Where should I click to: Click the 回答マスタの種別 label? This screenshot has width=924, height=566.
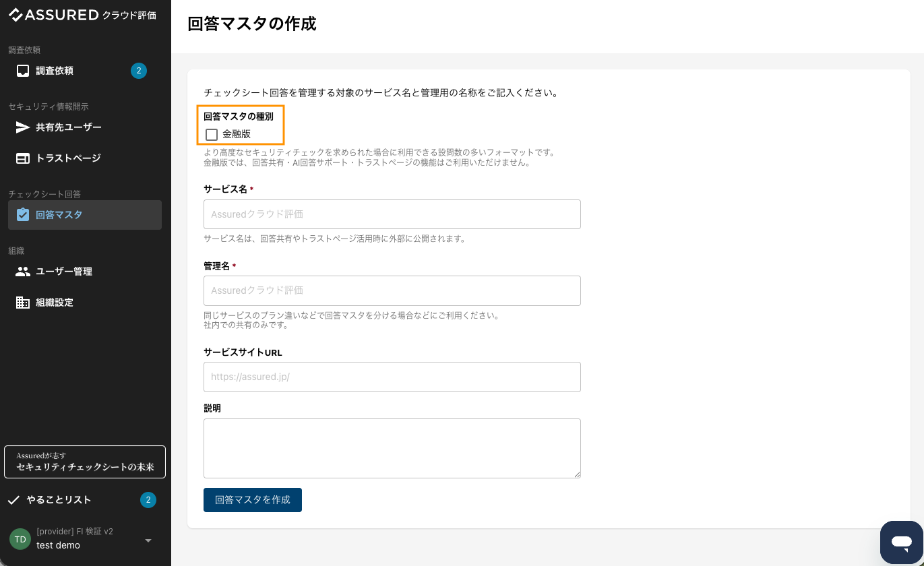[239, 117]
